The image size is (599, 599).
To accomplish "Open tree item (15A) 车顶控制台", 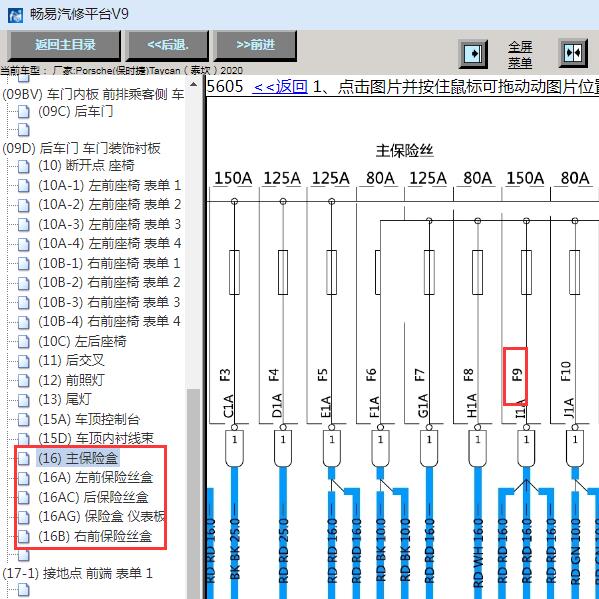I will point(89,419).
